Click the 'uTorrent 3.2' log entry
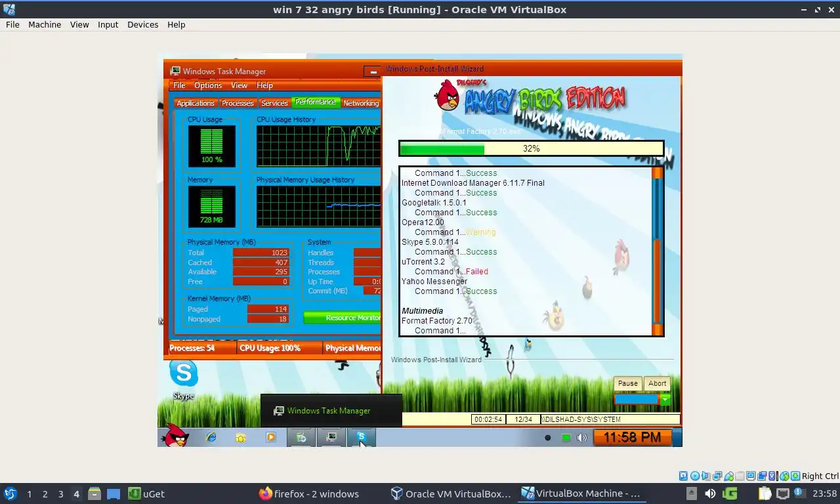The width and height of the screenshot is (840, 504). (x=423, y=262)
